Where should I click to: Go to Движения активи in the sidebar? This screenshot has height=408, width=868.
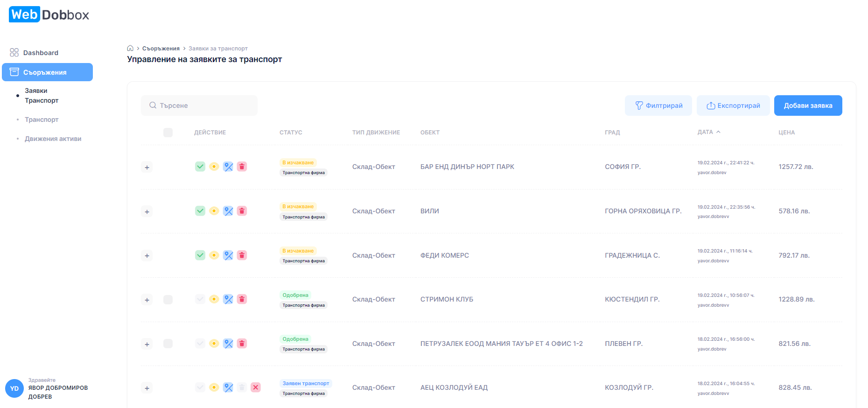click(x=53, y=139)
